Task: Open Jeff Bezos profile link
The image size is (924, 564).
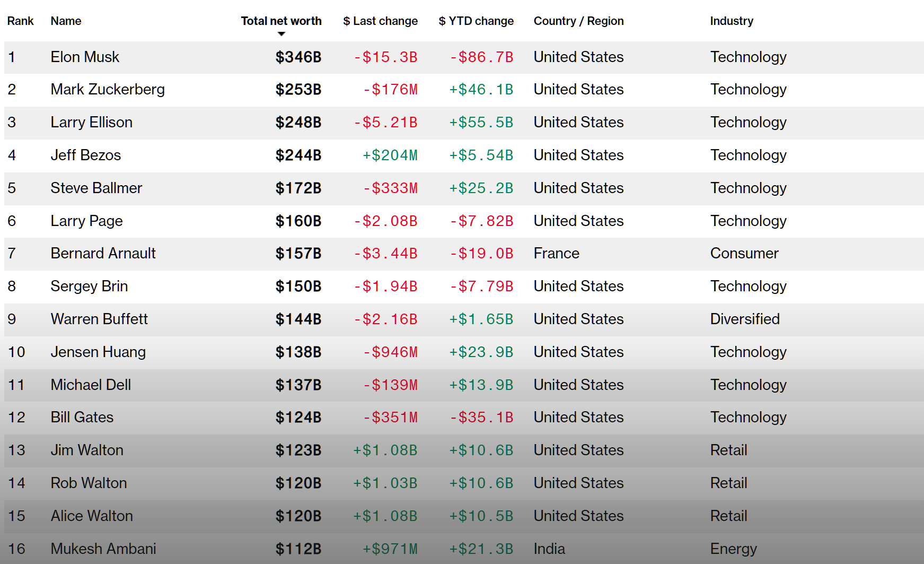Action: click(86, 155)
